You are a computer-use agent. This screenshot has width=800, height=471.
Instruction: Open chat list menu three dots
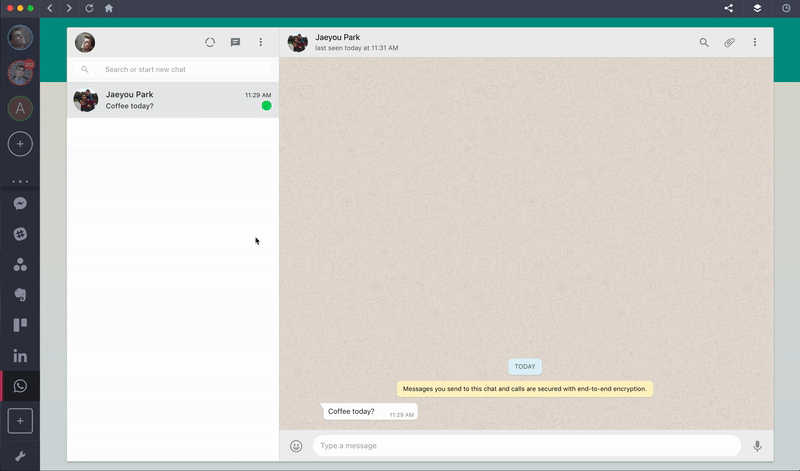pos(261,42)
